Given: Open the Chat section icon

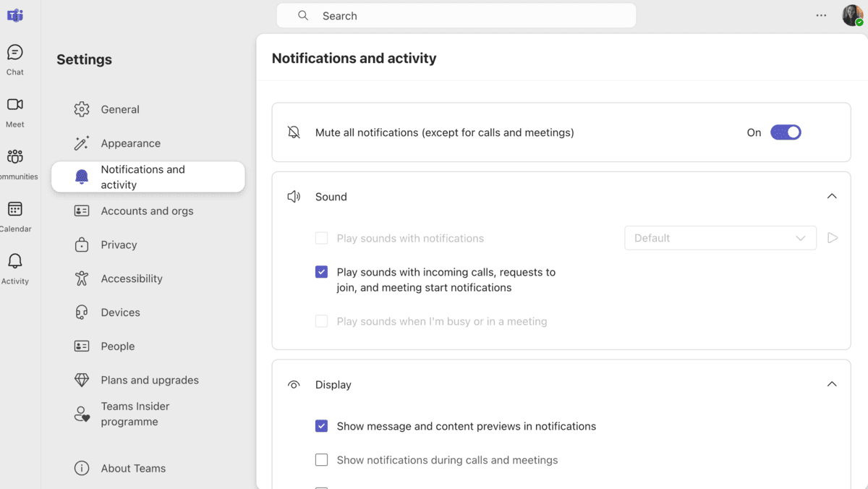Looking at the screenshot, I should coord(14,52).
